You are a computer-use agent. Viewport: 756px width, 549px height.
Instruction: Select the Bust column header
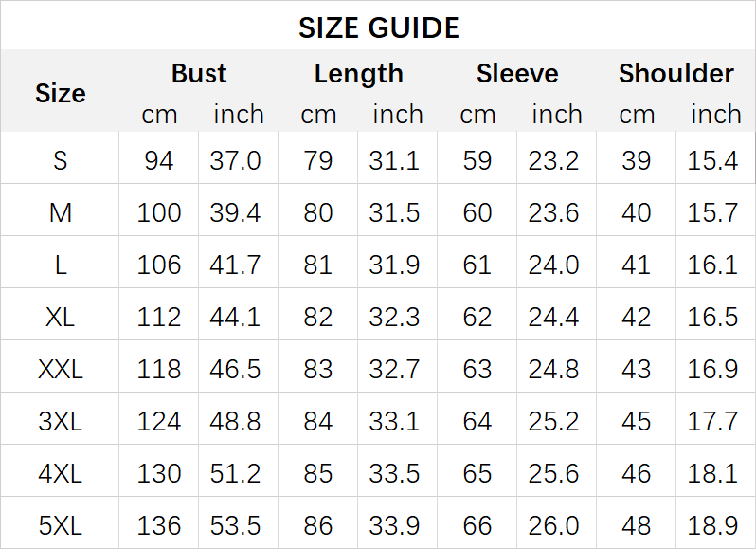click(199, 73)
